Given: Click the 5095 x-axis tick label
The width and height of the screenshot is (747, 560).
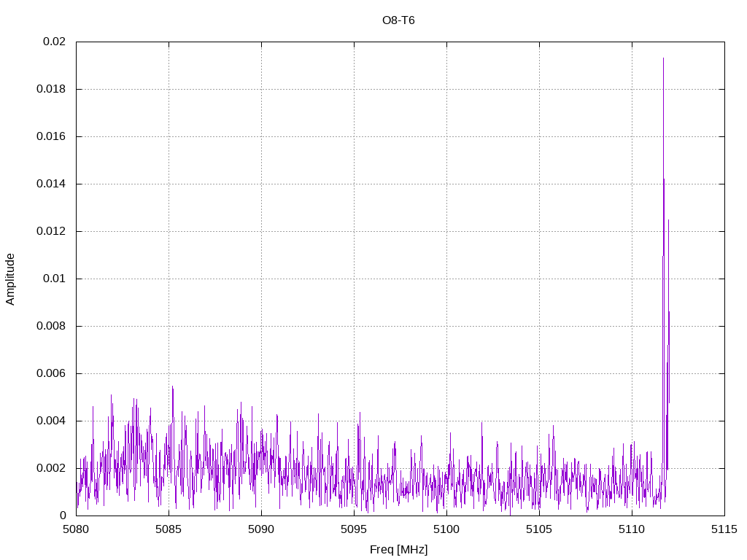Looking at the screenshot, I should [x=354, y=529].
